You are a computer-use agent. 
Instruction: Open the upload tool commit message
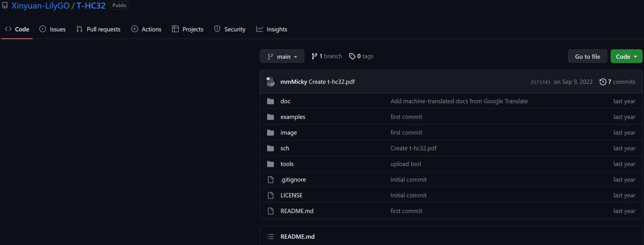tap(406, 164)
